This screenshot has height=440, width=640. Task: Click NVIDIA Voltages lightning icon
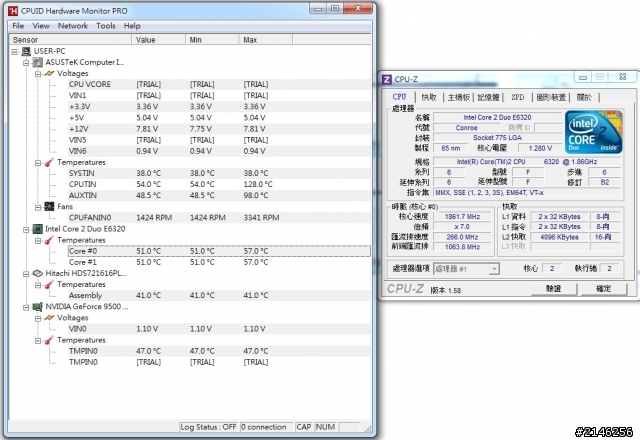[49, 318]
